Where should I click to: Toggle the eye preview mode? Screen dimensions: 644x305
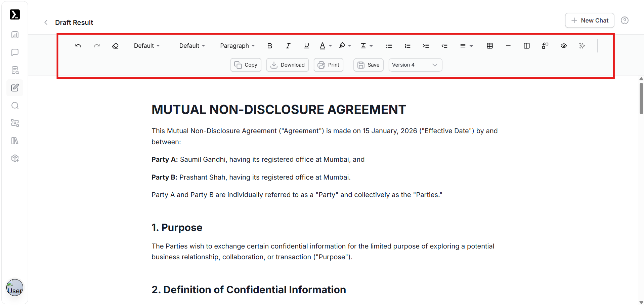pyautogui.click(x=563, y=46)
